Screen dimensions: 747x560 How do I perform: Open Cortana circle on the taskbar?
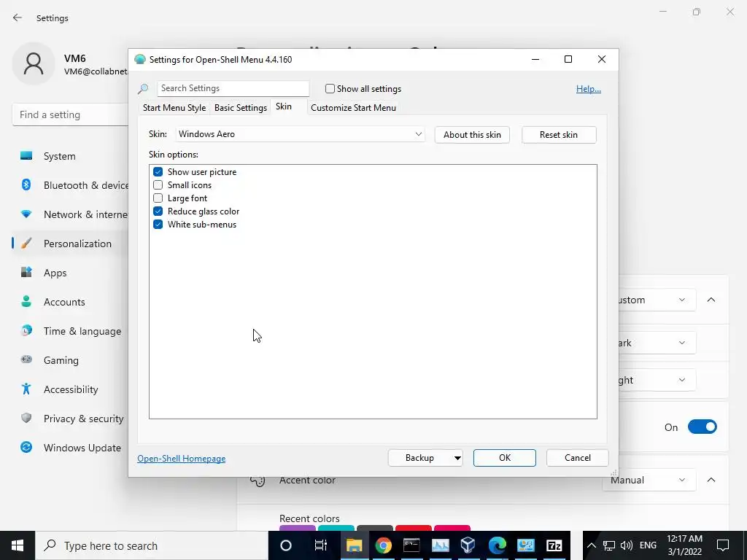(286, 545)
